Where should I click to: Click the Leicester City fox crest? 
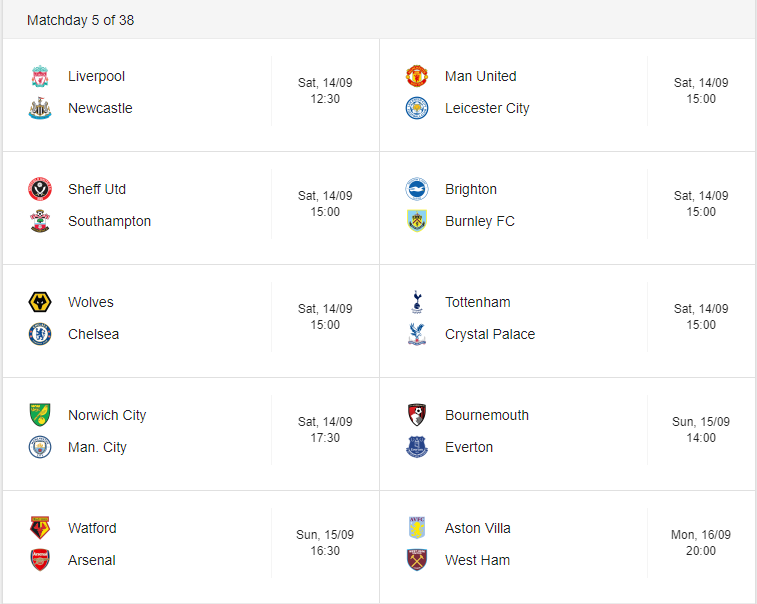[x=417, y=108]
